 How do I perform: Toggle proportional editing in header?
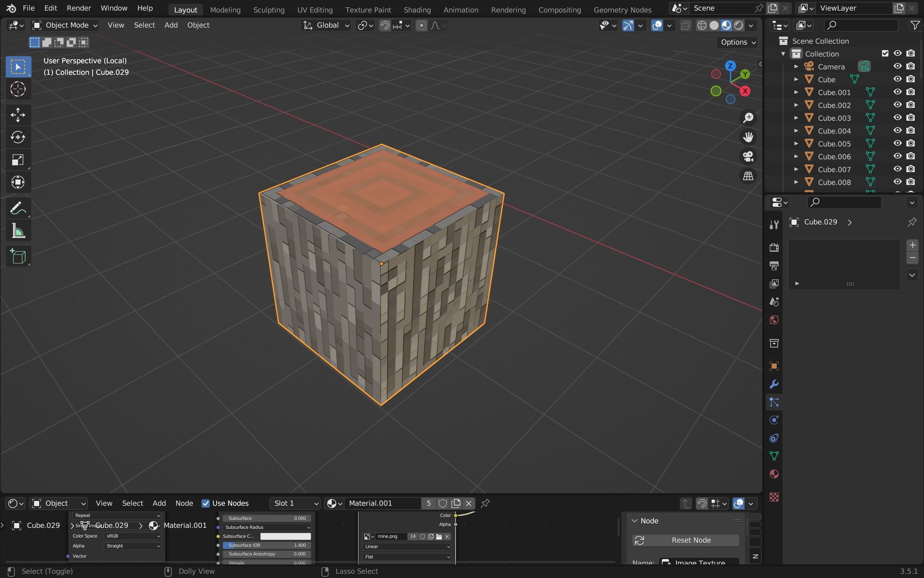421,26
